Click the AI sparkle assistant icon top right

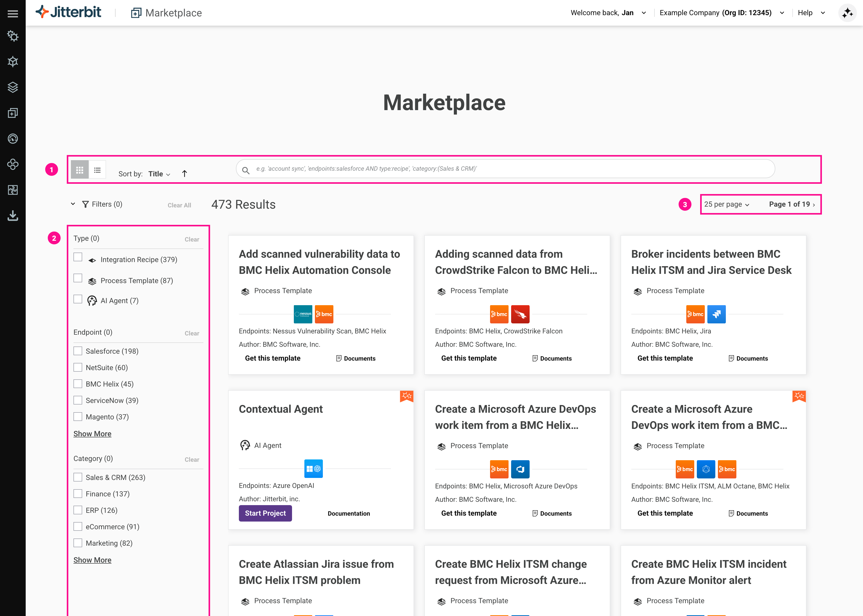(x=847, y=13)
